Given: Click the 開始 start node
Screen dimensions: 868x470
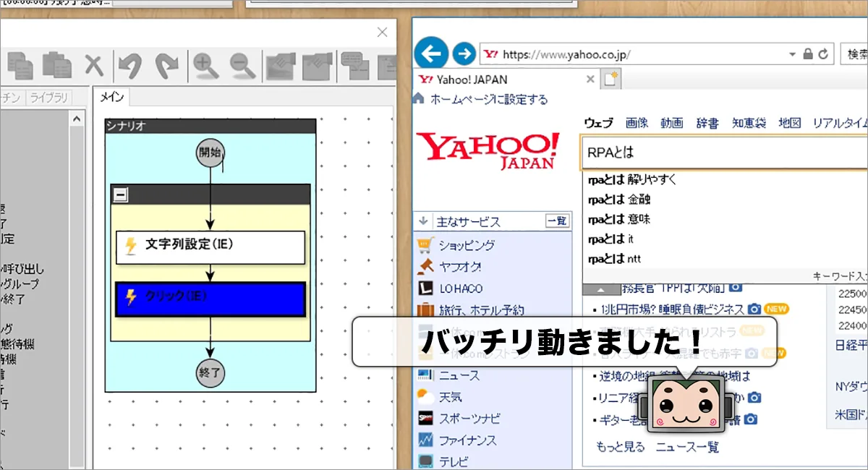Looking at the screenshot, I should pos(210,153).
